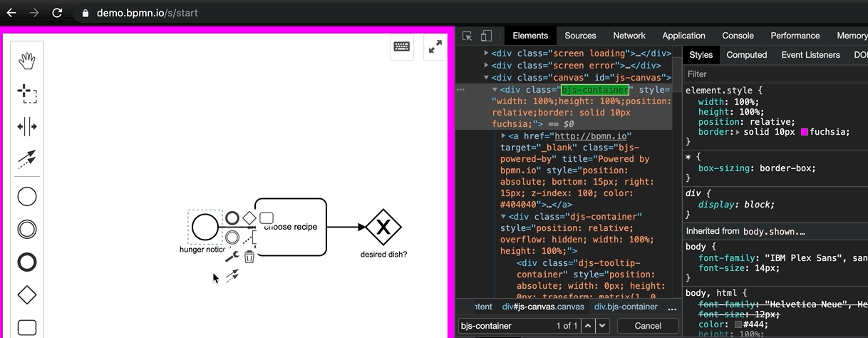Select the lasso selection tool

[x=27, y=94]
